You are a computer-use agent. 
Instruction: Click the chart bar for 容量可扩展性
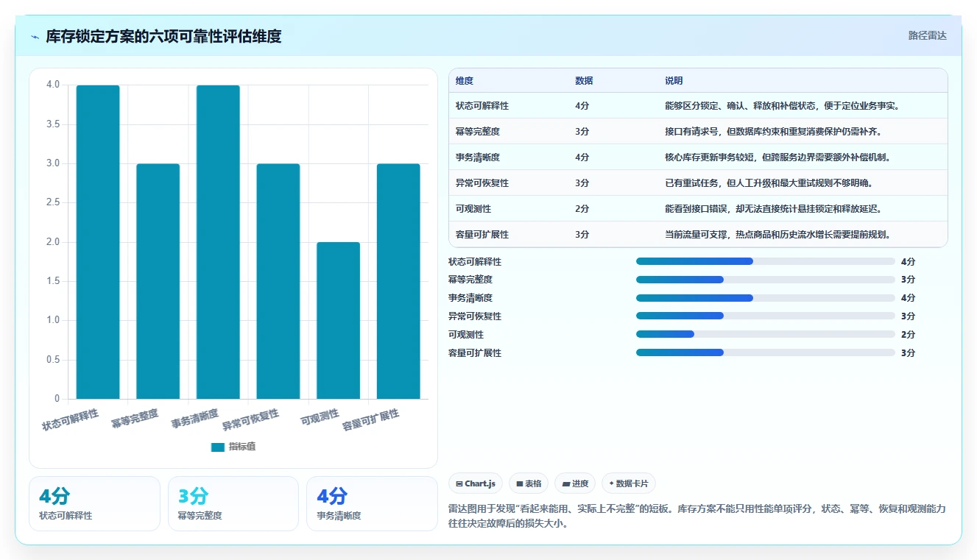pos(398,281)
